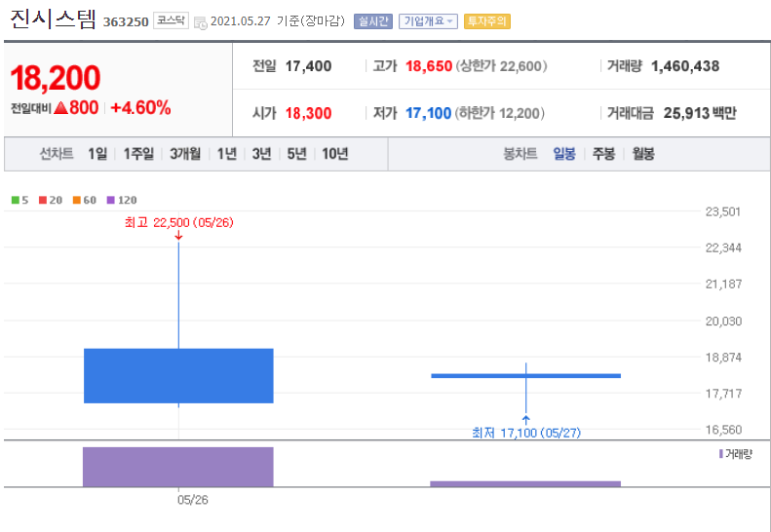This screenshot has width=771, height=532.
Task: Select the 3개월 line chart tab
Action: point(185,154)
